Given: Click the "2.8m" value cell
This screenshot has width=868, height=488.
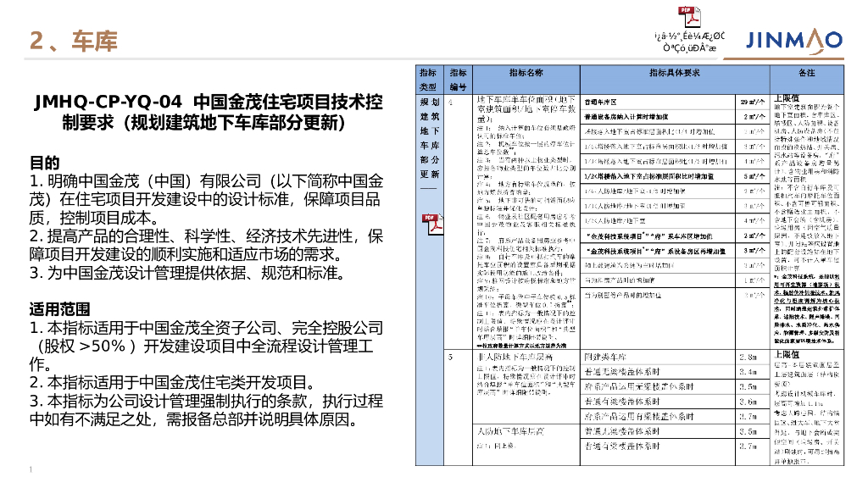Looking at the screenshot, I should pos(753,357).
